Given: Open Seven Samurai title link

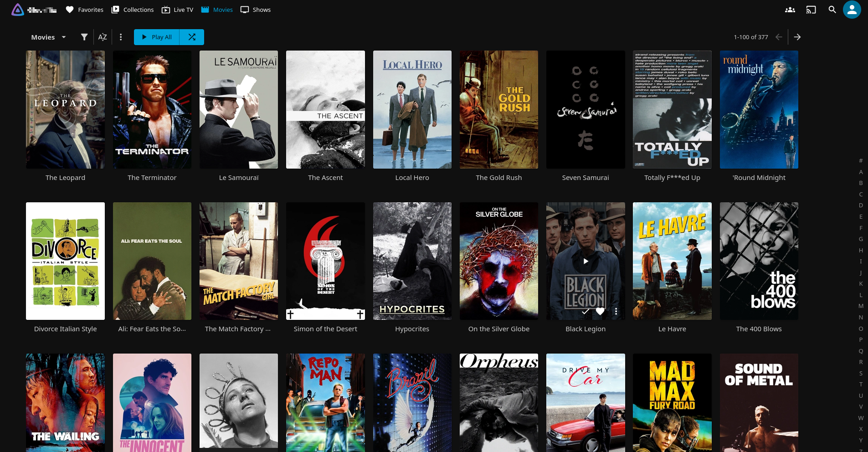Looking at the screenshot, I should coord(586,178).
